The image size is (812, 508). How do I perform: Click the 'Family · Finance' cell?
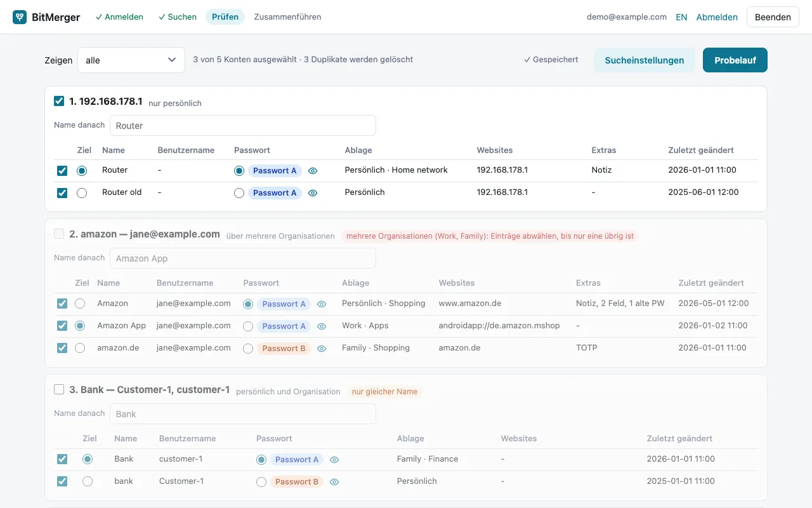428,459
